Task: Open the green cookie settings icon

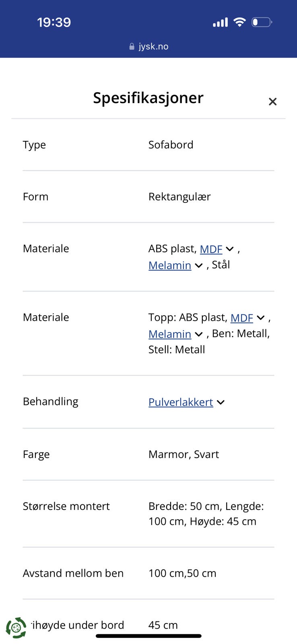Action: pos(16,627)
